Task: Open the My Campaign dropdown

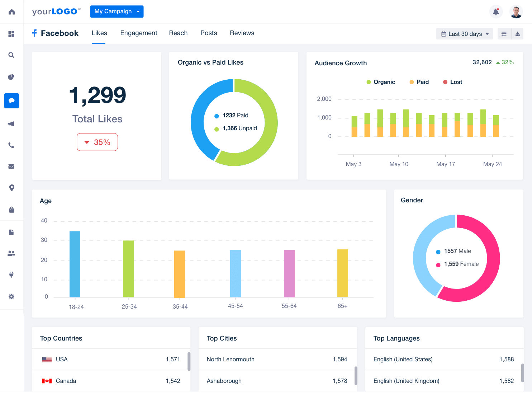Action: click(x=117, y=11)
